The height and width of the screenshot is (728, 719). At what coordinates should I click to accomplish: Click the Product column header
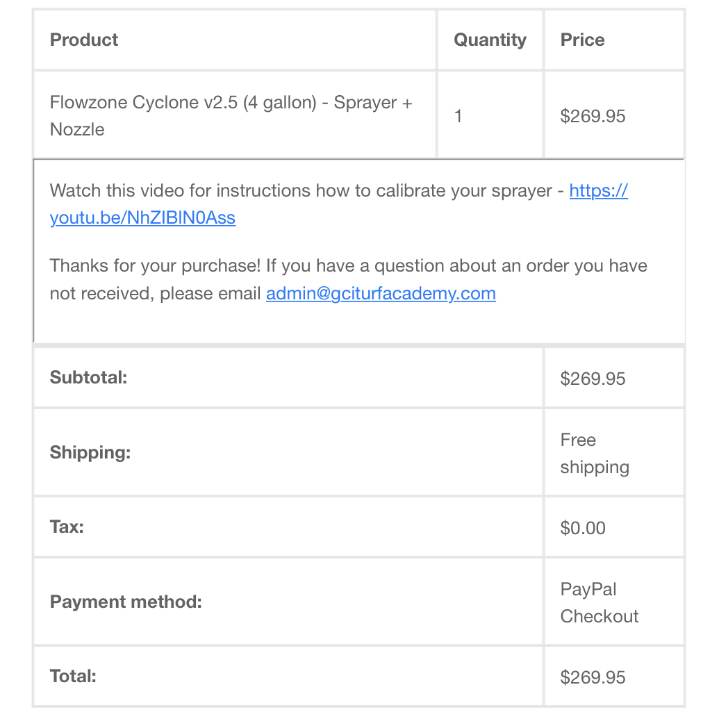(x=84, y=40)
